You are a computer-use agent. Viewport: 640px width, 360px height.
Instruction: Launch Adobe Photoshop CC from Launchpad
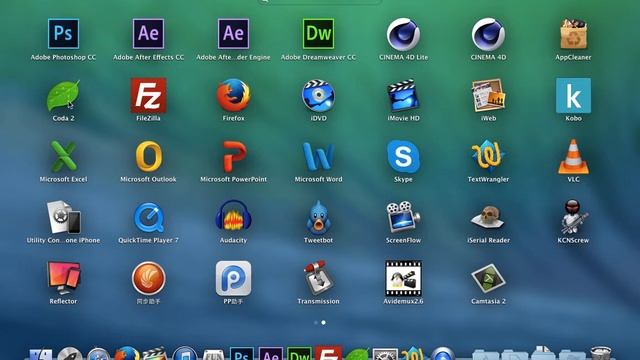63,33
